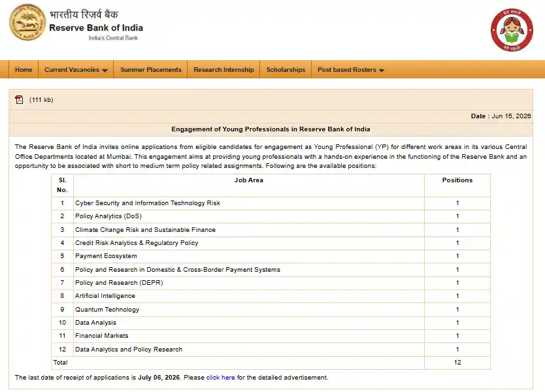Open the PDF document icon
This screenshot has width=545, height=392.
coord(19,100)
